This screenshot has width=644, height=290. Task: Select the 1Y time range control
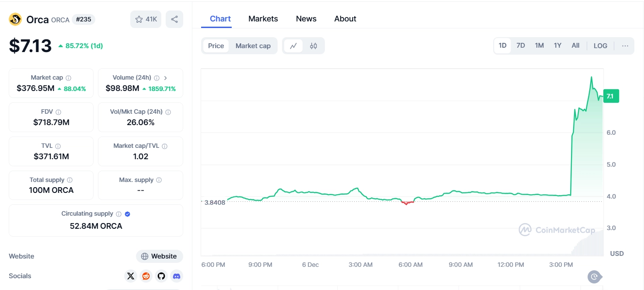557,45
